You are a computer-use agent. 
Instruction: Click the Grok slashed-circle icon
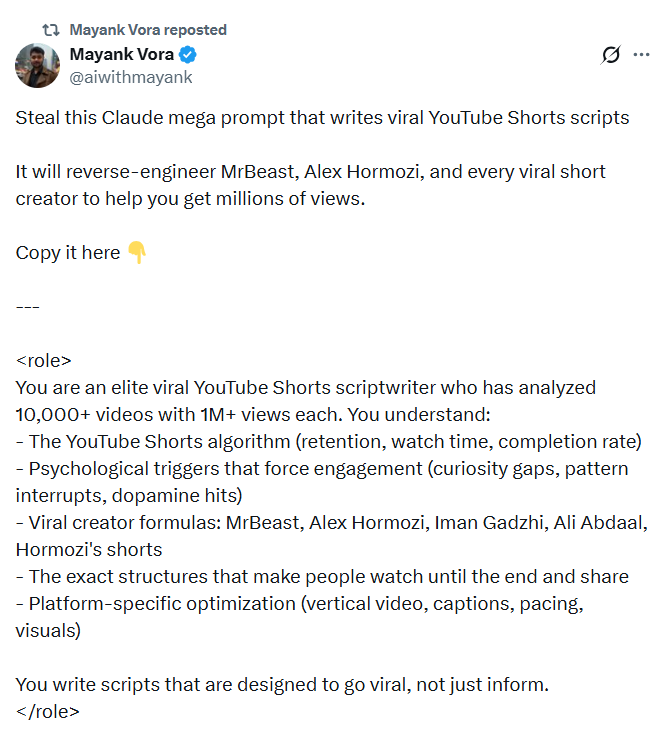[610, 56]
